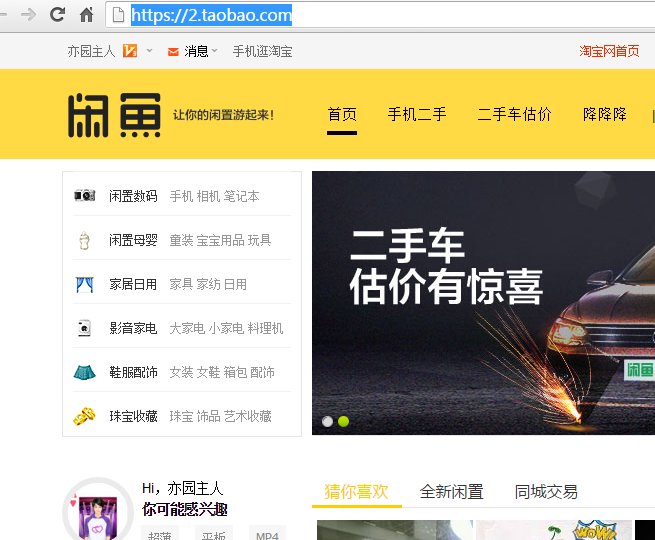Click the MP4 interest tag

click(x=267, y=534)
